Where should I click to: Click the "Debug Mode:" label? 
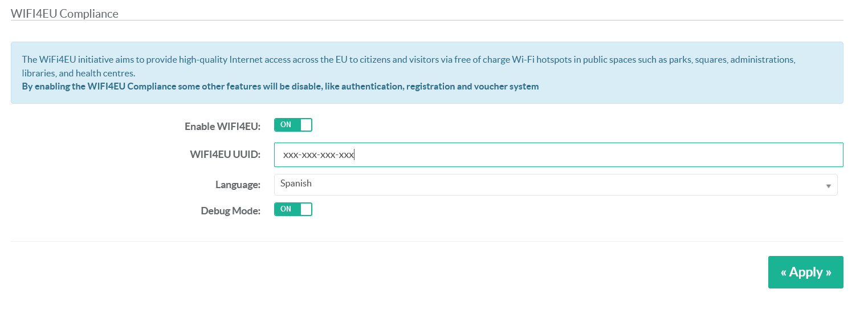click(x=230, y=211)
